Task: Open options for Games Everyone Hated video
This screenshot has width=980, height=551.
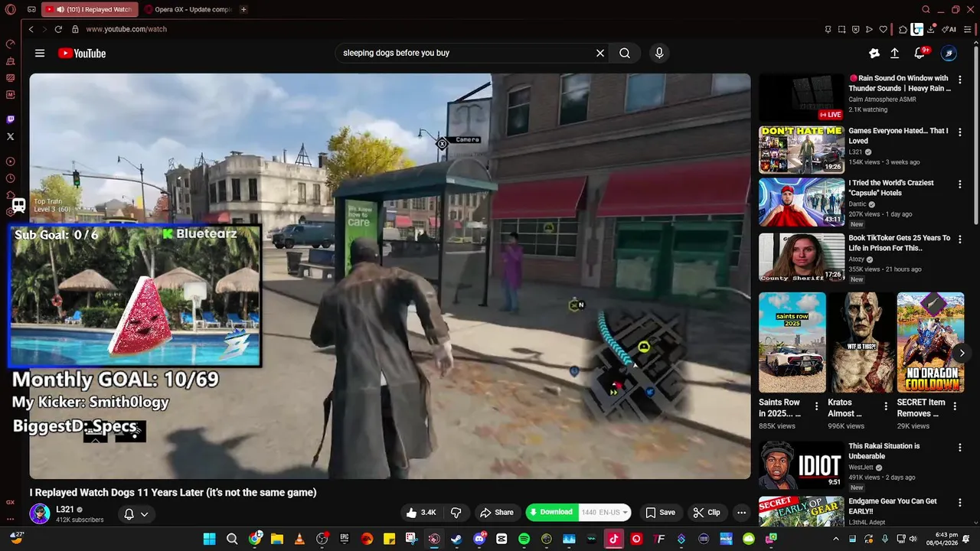Action: (x=960, y=132)
